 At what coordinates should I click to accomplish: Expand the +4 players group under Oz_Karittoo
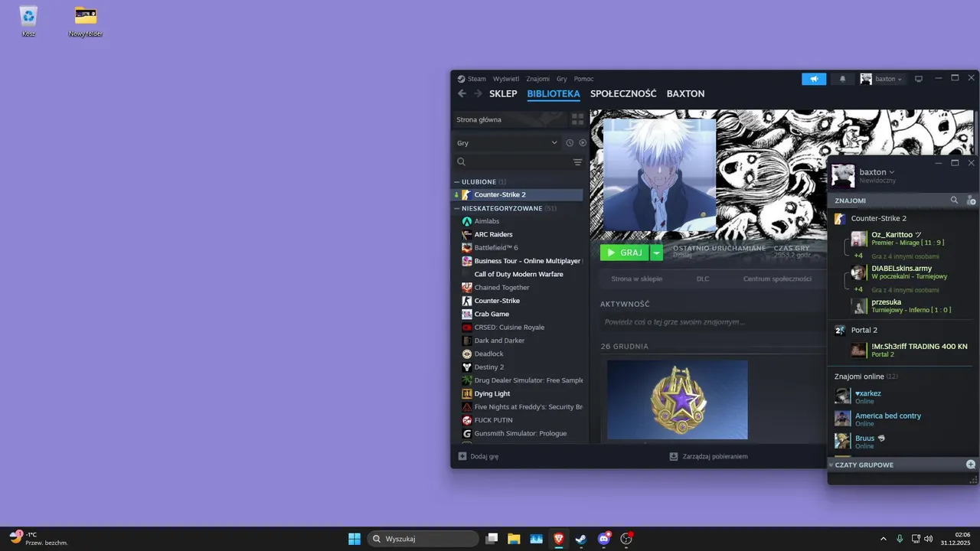point(859,256)
